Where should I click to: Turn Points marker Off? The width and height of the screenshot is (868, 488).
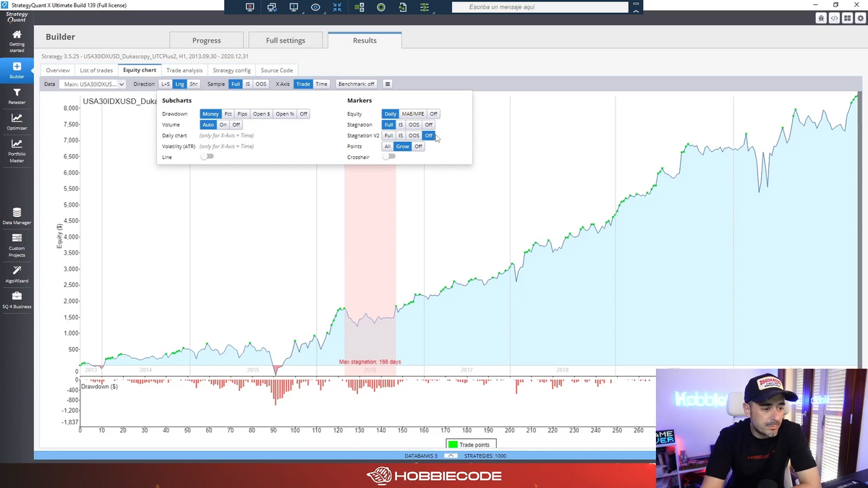418,146
